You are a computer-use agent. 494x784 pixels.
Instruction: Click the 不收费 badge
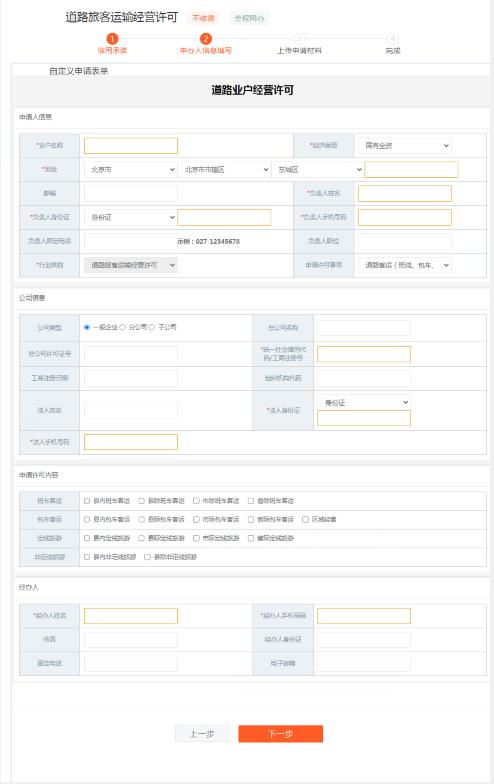[204, 18]
